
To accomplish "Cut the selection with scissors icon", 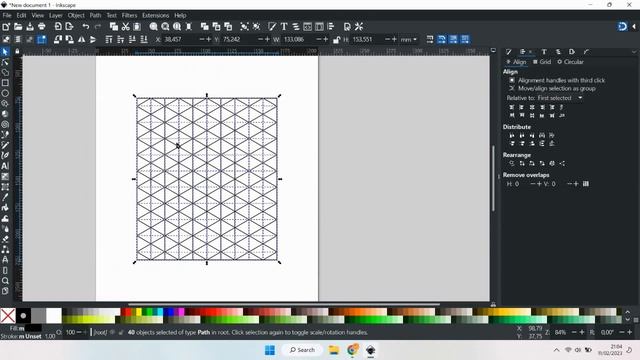I will pyautogui.click(x=125, y=27).
